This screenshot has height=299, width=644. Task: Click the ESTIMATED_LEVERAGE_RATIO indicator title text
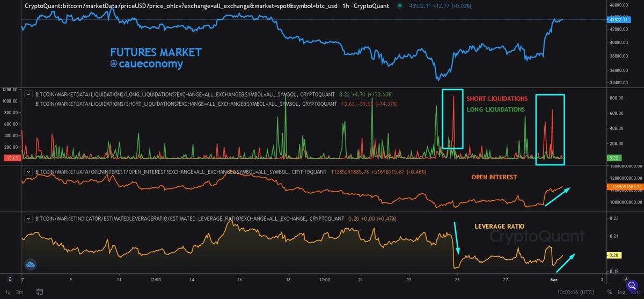pyautogui.click(x=189, y=218)
